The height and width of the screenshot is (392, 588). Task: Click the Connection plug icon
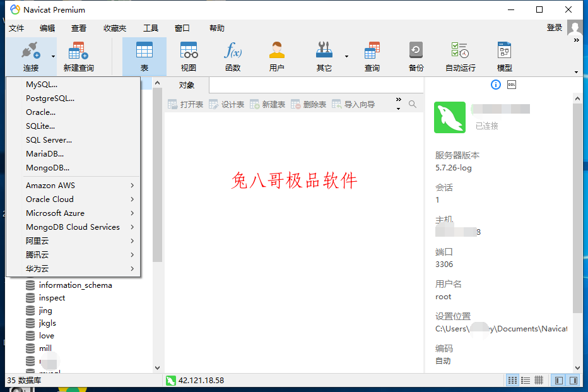30,50
